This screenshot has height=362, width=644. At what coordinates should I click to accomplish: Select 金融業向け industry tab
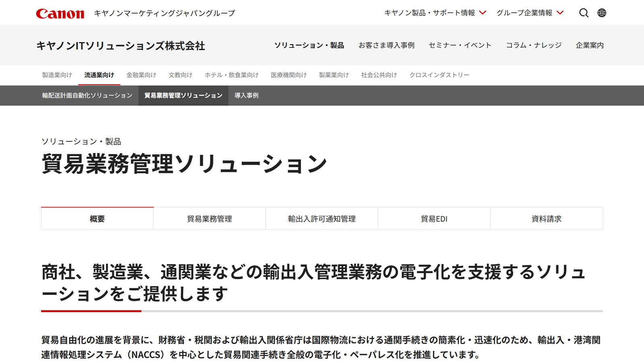tap(141, 75)
